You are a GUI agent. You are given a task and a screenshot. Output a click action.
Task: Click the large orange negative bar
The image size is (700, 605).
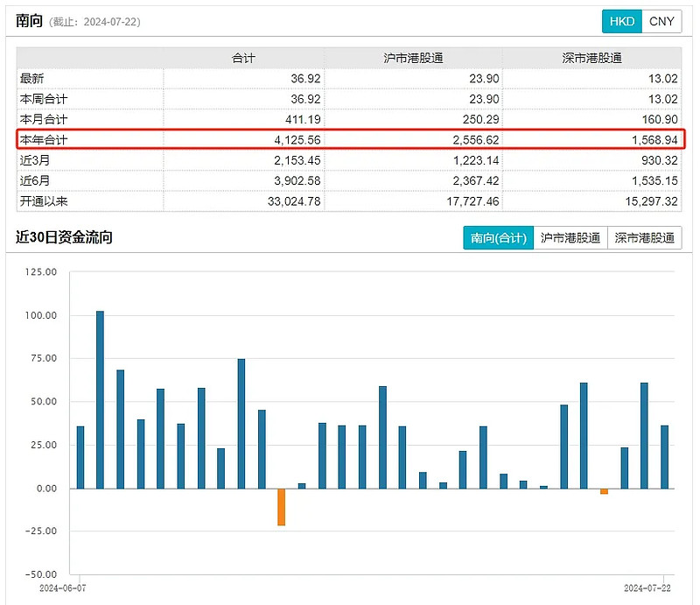point(281,507)
